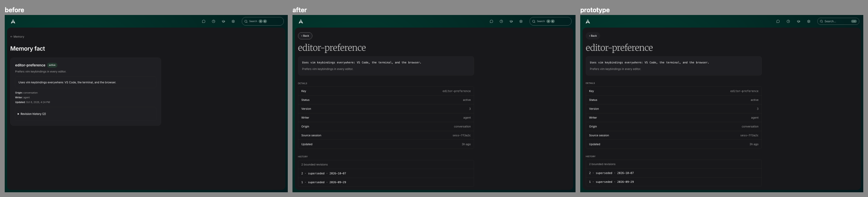Viewport: 868px width, 197px height.
Task: Click the '3h ago' value in prototype panel
Action: (x=754, y=144)
